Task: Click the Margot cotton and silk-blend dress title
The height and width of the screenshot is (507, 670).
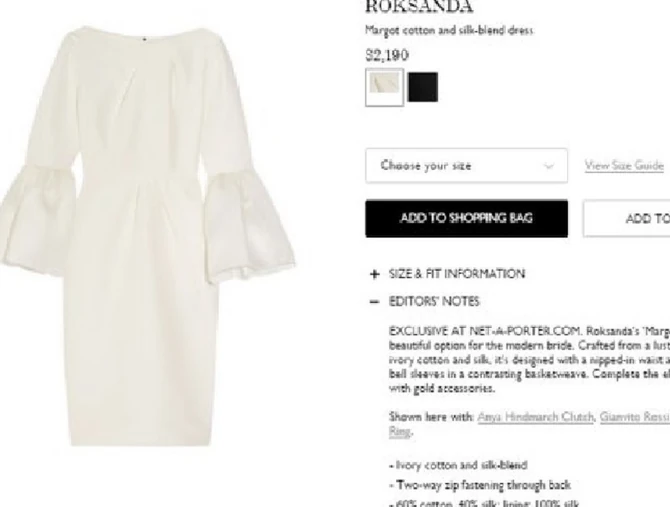Action: (x=449, y=30)
